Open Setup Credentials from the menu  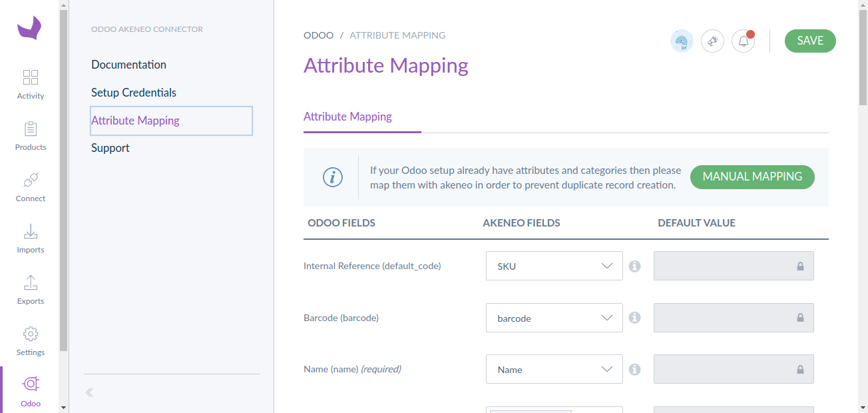[134, 92]
